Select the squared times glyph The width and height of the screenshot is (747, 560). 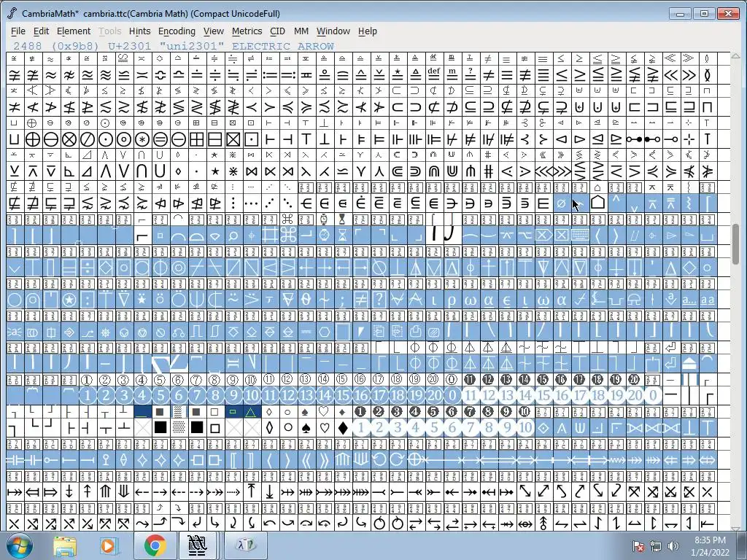tap(233, 139)
